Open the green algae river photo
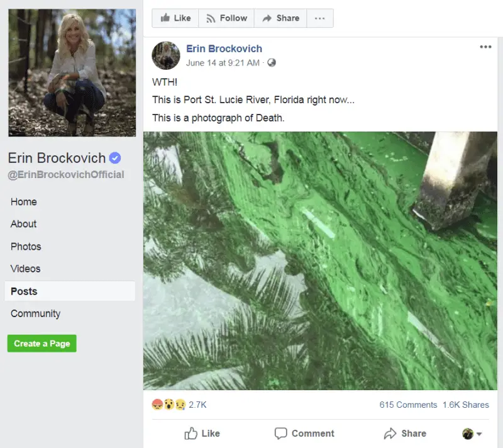 pyautogui.click(x=320, y=260)
